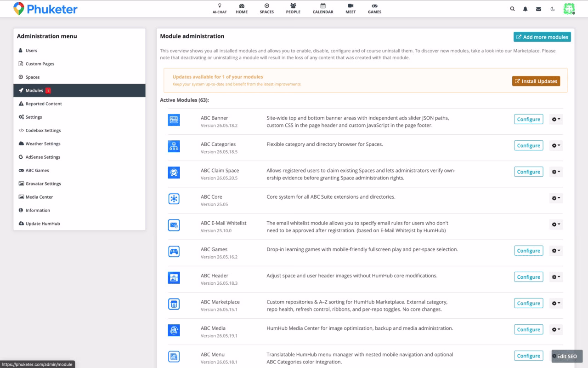Image resolution: width=588 pixels, height=368 pixels.
Task: Open gear dropdown for ABC Categories
Action: pos(556,146)
